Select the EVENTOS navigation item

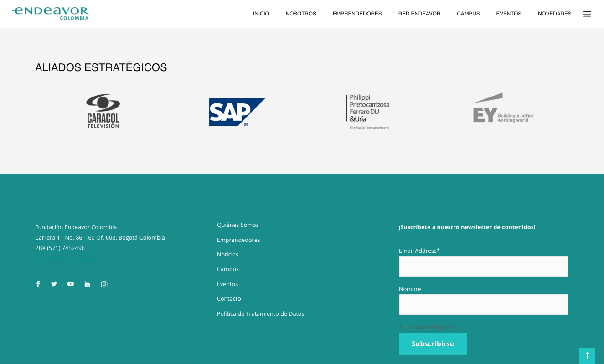pyautogui.click(x=509, y=14)
